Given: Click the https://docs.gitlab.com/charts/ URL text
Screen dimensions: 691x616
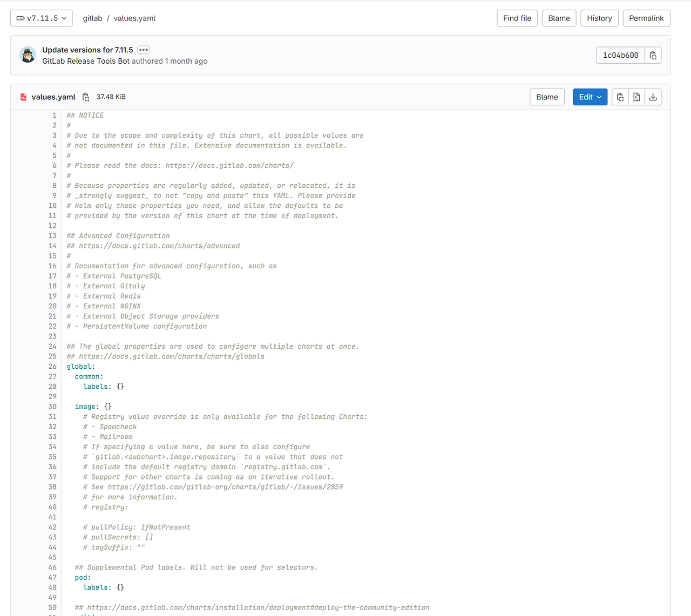Looking at the screenshot, I should 229,166.
